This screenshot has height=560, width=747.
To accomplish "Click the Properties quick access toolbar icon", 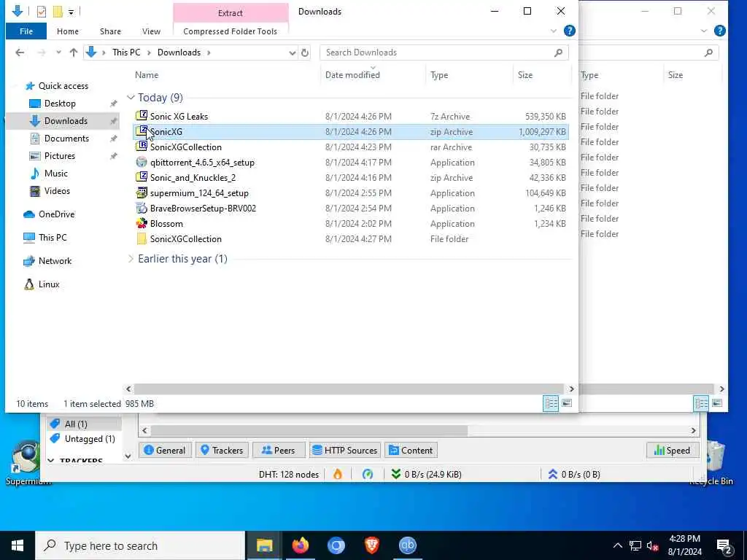I will click(x=42, y=12).
